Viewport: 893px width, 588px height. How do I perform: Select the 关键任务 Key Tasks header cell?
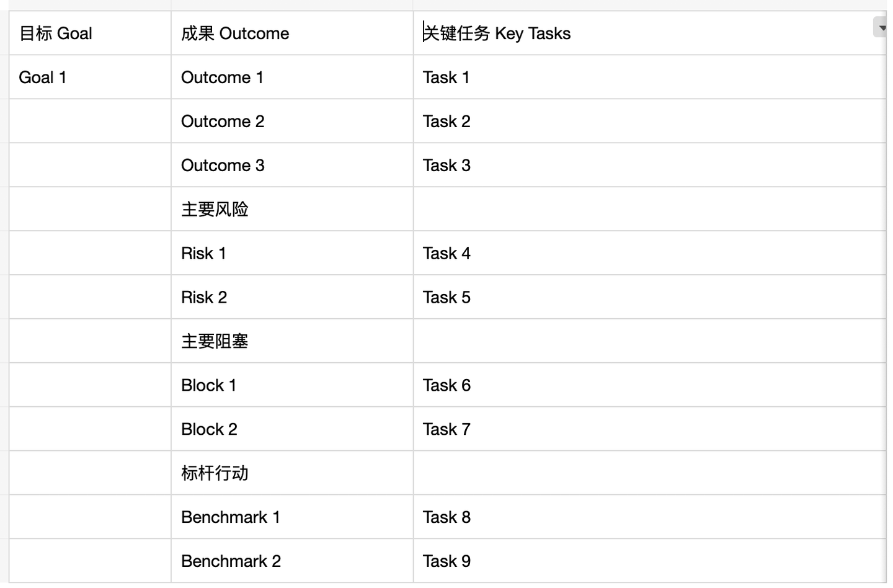pos(649,33)
